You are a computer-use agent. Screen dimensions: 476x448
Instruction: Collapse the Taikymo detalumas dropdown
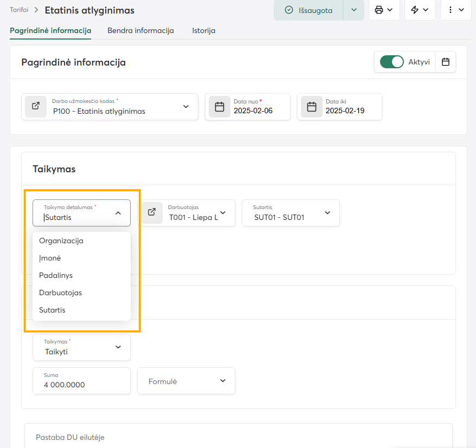point(118,213)
